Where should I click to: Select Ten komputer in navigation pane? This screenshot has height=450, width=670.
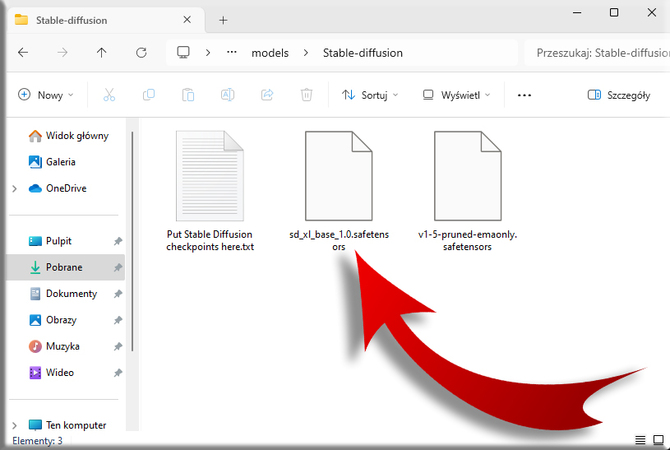(67, 425)
